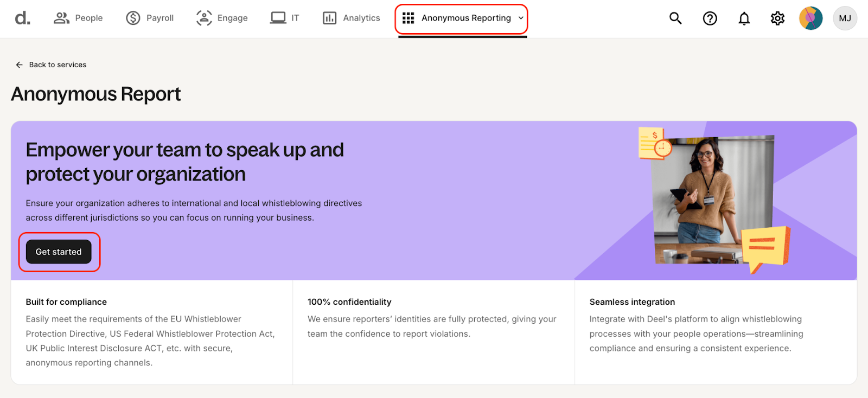Click the colorful organization avatar
Viewport: 868px width, 398px height.
(811, 18)
